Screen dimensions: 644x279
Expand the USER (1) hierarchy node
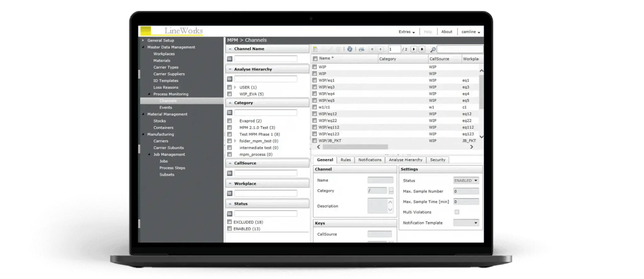pos(235,87)
